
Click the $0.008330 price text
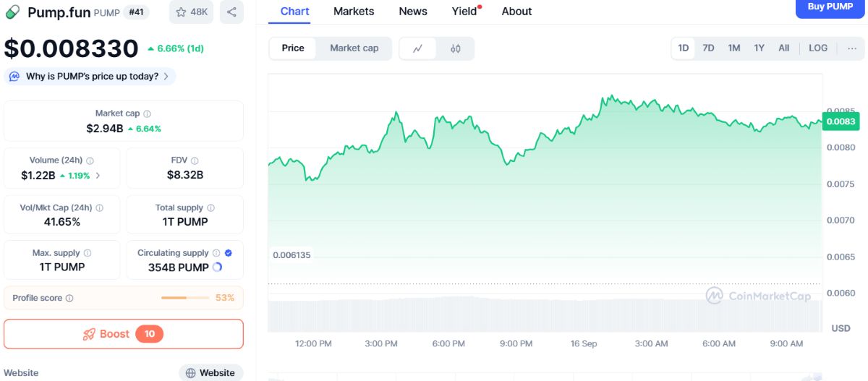[71, 48]
